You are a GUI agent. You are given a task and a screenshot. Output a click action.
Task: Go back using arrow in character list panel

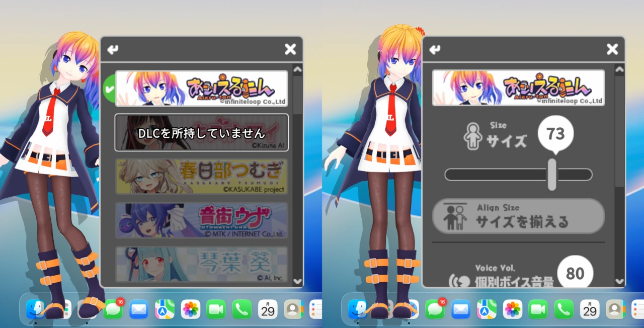[113, 49]
